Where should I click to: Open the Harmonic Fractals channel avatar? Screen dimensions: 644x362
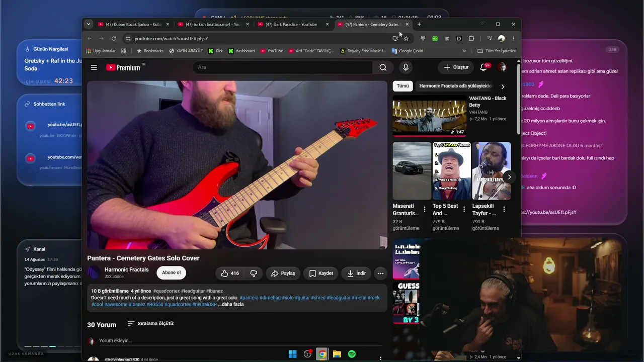[x=94, y=273]
